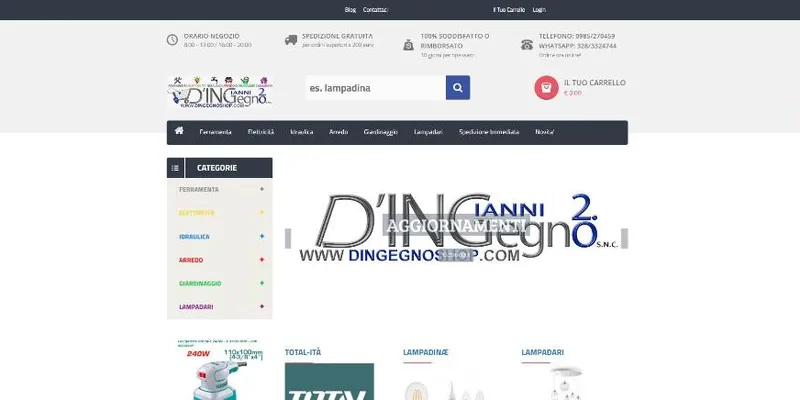Click the list icon beside Categorie
Image resolution: width=800 pixels, height=400 pixels.
(175, 168)
